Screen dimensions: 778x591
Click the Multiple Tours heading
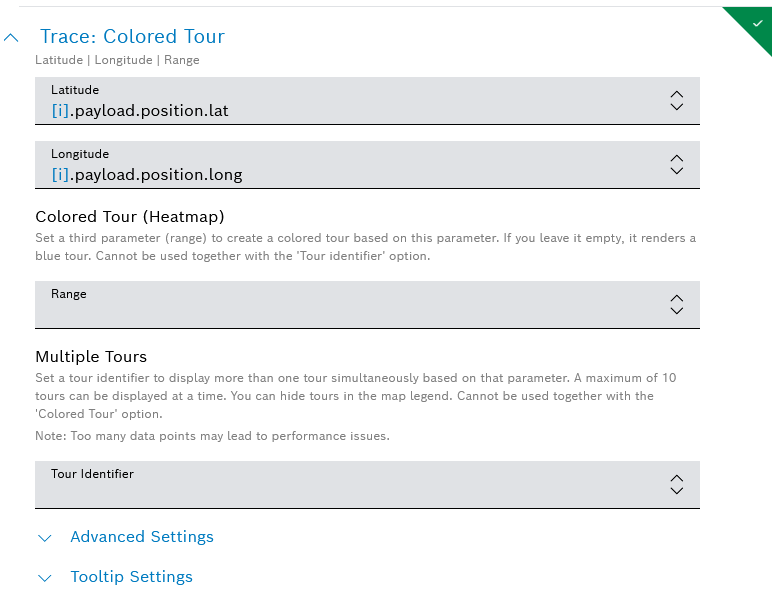91,356
